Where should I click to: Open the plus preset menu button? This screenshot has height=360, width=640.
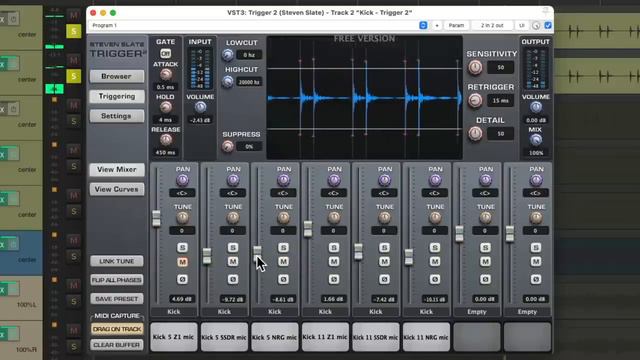click(x=437, y=25)
